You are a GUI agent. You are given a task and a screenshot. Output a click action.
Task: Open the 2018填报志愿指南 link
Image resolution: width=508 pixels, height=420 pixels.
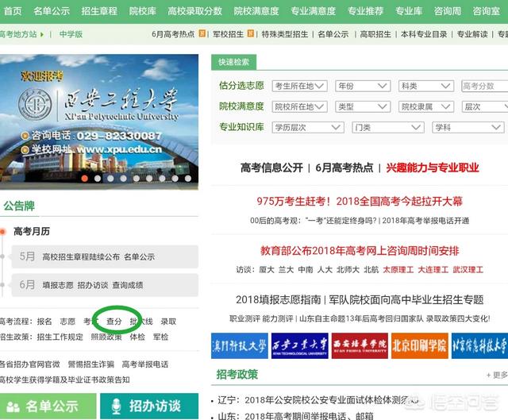(x=278, y=299)
